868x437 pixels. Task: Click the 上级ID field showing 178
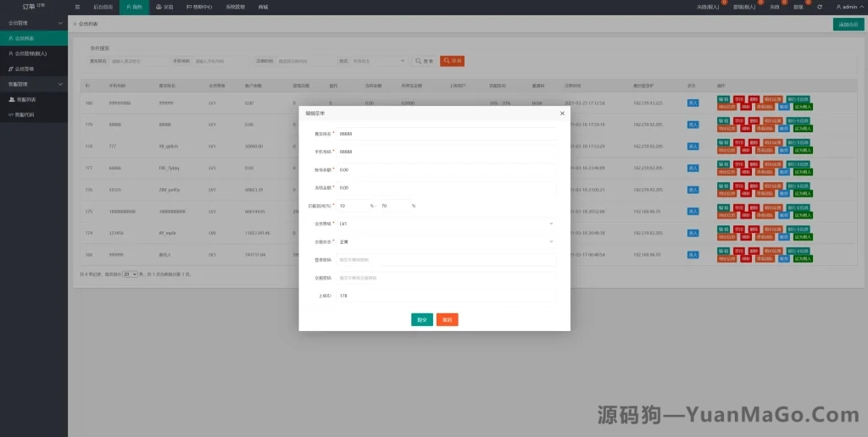446,296
